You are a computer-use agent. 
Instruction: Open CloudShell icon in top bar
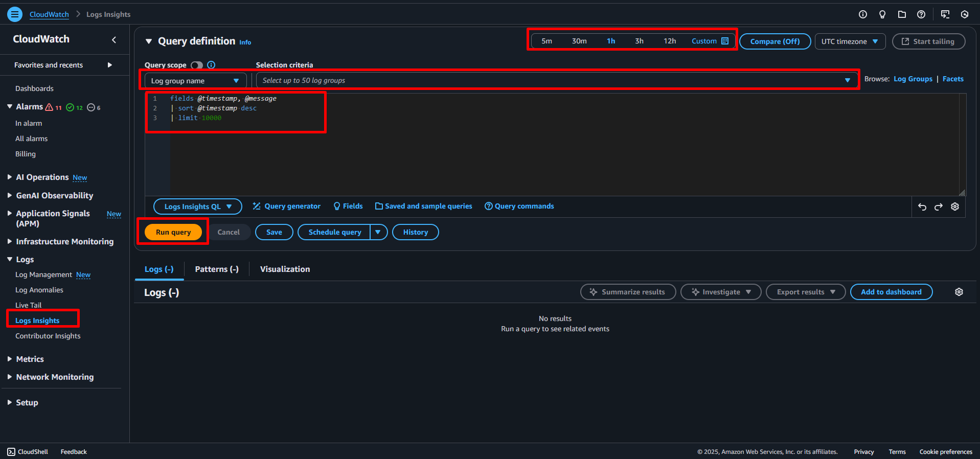pyautogui.click(x=945, y=14)
